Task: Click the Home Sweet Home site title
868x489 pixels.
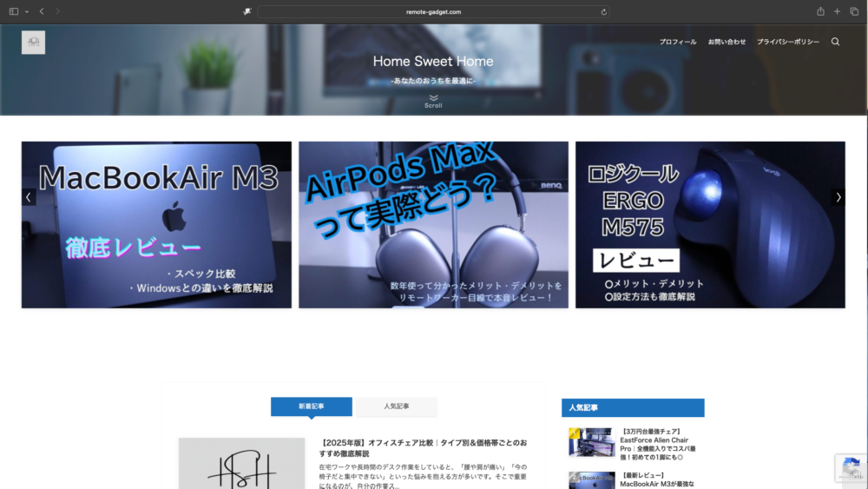Action: [x=433, y=61]
